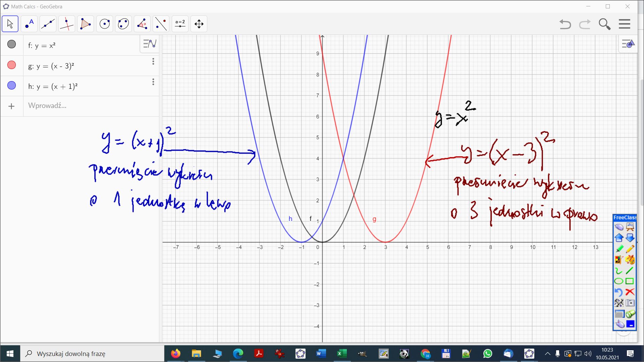Select the Move Graphics View tool
Viewport: 644px width, 362px height.
pyautogui.click(x=199, y=24)
